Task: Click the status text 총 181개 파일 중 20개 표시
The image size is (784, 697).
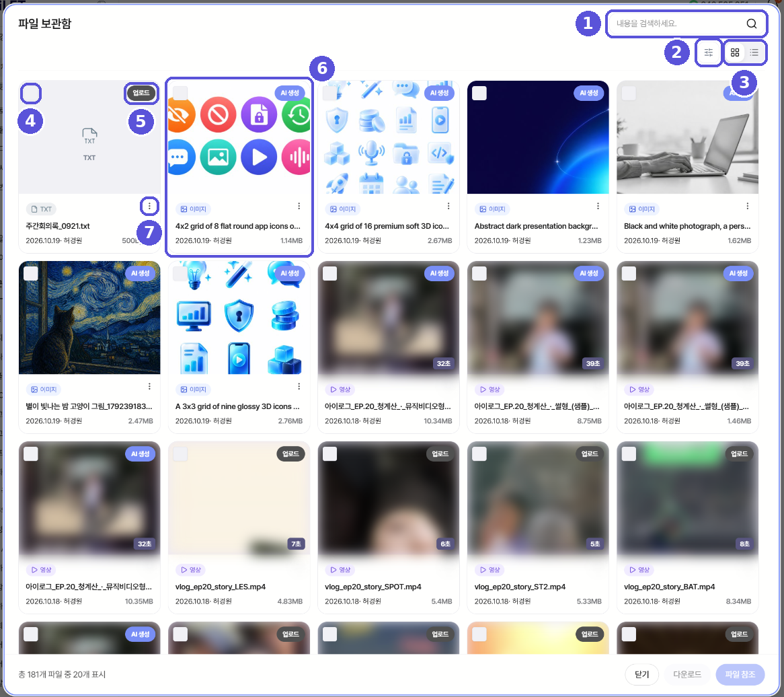Action: point(62,675)
